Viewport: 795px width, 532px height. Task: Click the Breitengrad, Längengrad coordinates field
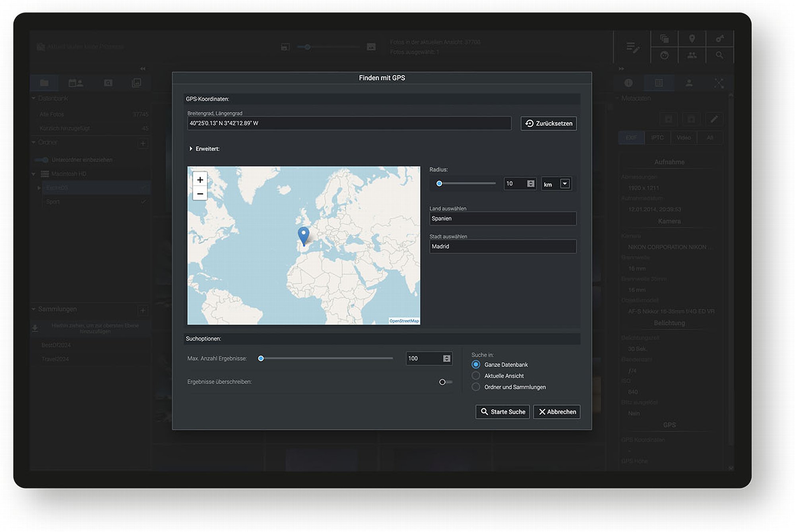349,123
